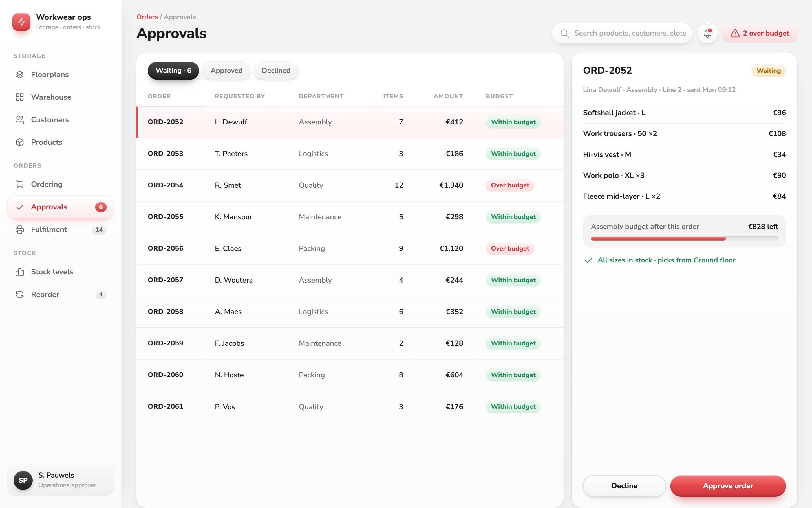Open the Reorder refresh icon
The image size is (812, 508).
pyautogui.click(x=20, y=294)
